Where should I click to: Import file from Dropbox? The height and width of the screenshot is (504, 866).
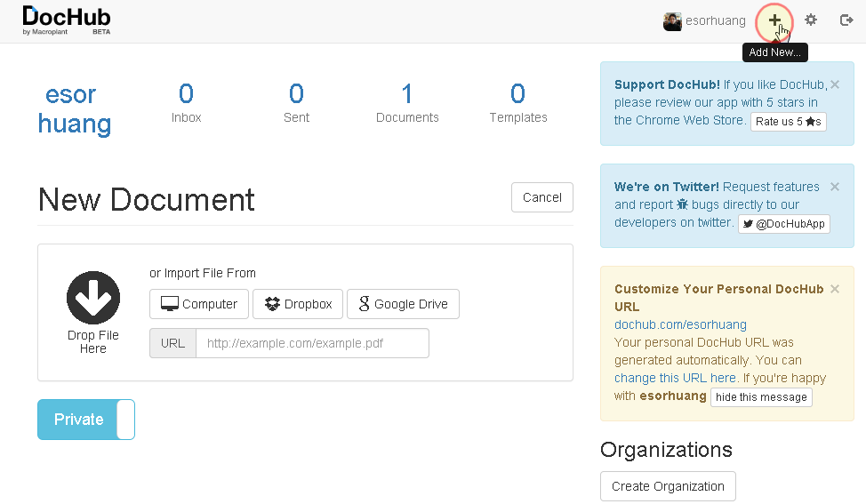(x=298, y=304)
